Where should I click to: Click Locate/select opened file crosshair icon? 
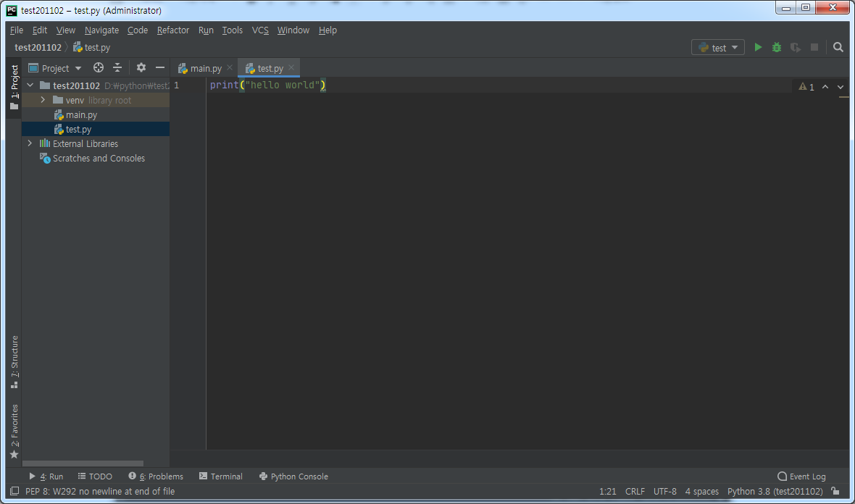(x=98, y=67)
